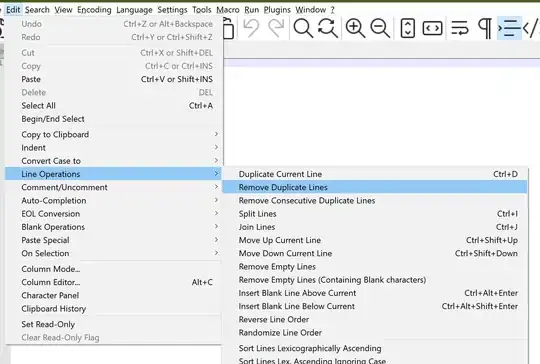Image resolution: width=540 pixels, height=364 pixels.
Task: Select Randomize Line Order
Action: (x=375, y=333)
